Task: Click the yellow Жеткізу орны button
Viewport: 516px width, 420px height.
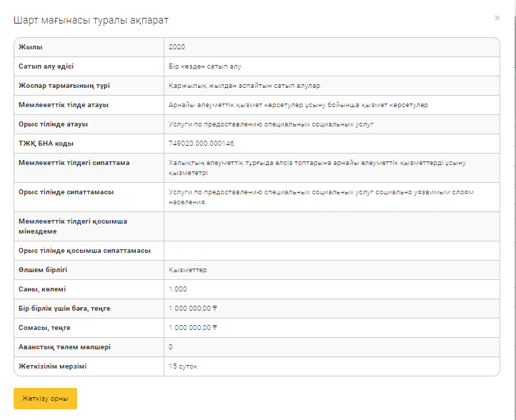Action: pyautogui.click(x=45, y=399)
